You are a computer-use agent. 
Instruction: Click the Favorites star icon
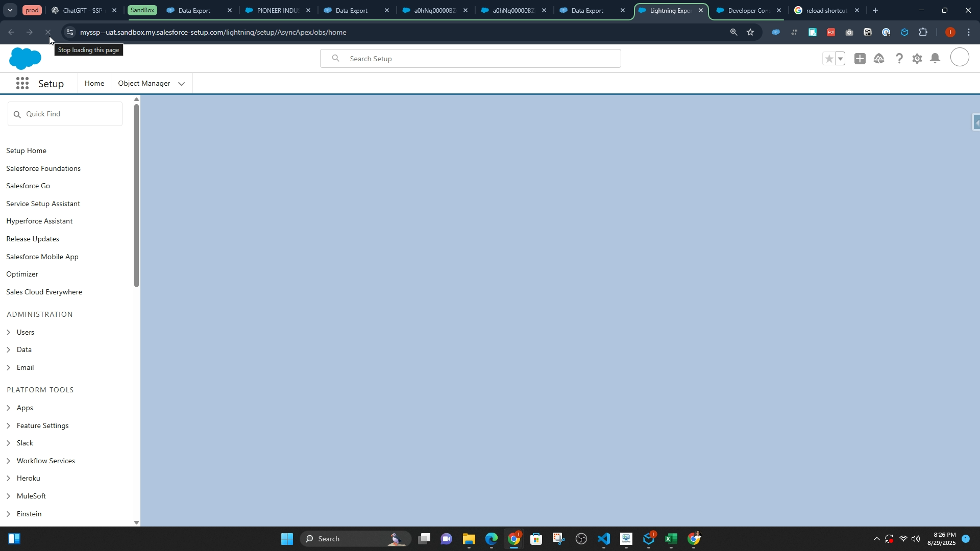click(x=829, y=59)
